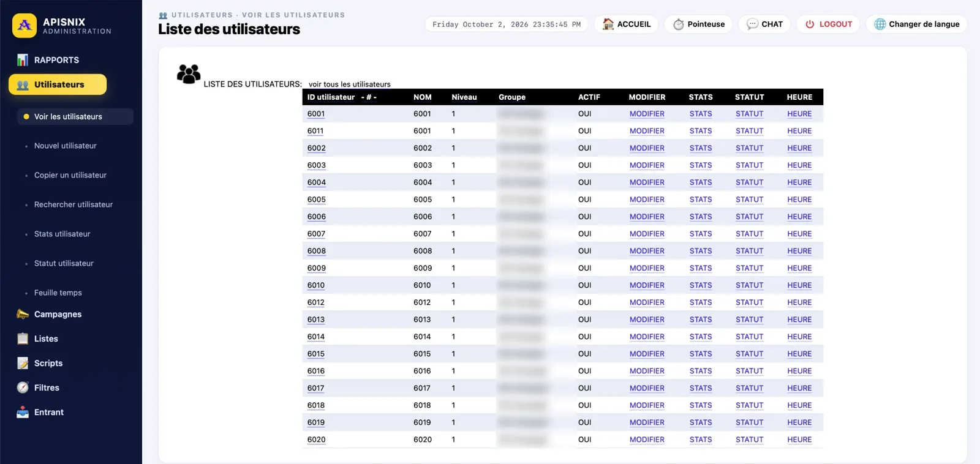Click the Campagnes megaphone icon
This screenshot has height=464, width=980.
pyautogui.click(x=23, y=314)
